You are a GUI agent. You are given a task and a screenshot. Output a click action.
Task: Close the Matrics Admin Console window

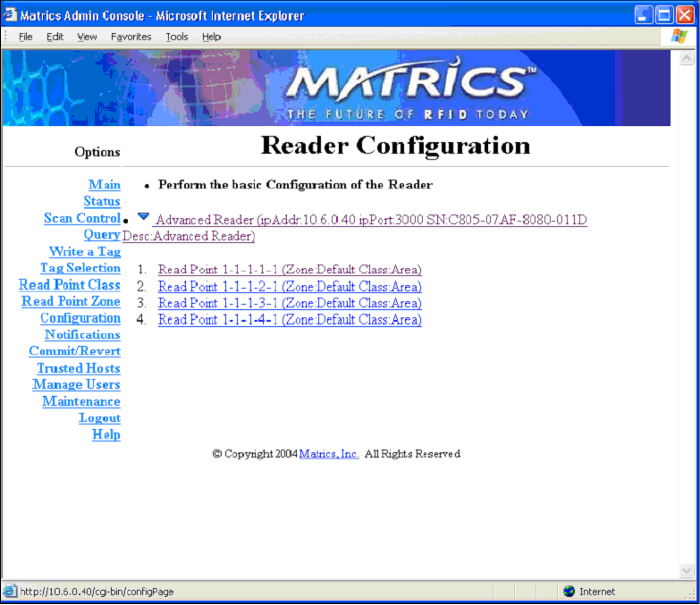click(685, 15)
